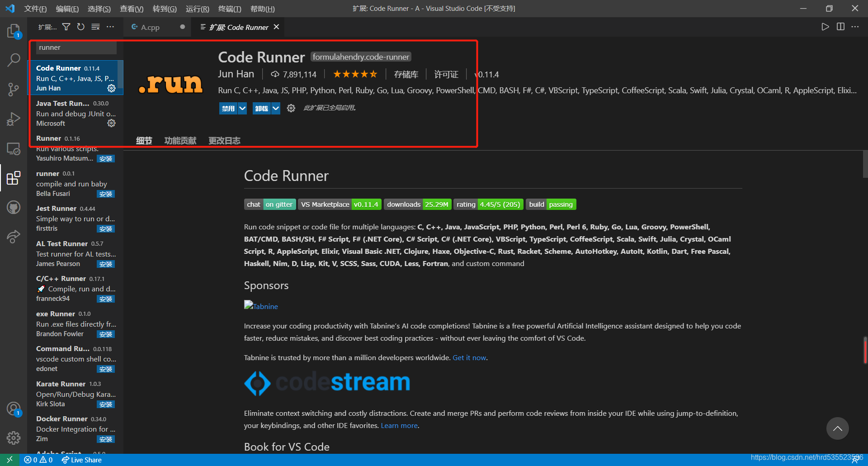This screenshot has height=466, width=868.
Task: Select the Docker Runner list item
Action: coord(75,429)
